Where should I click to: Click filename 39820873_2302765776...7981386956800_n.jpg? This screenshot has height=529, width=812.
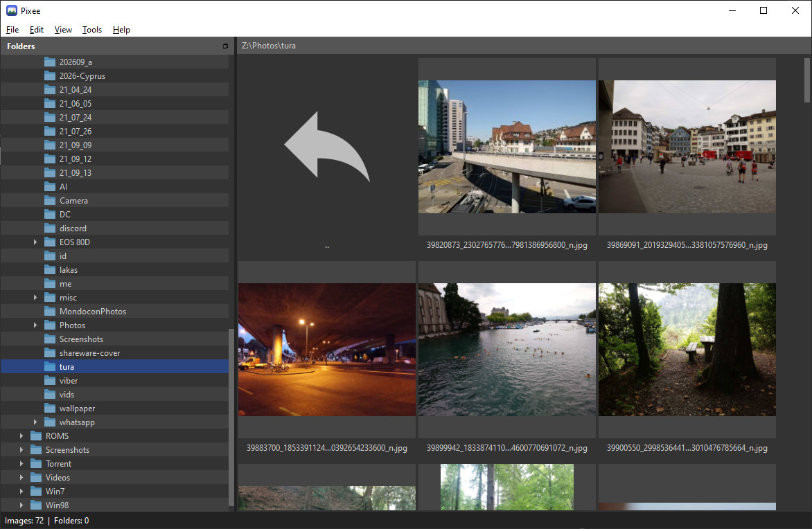tap(507, 245)
